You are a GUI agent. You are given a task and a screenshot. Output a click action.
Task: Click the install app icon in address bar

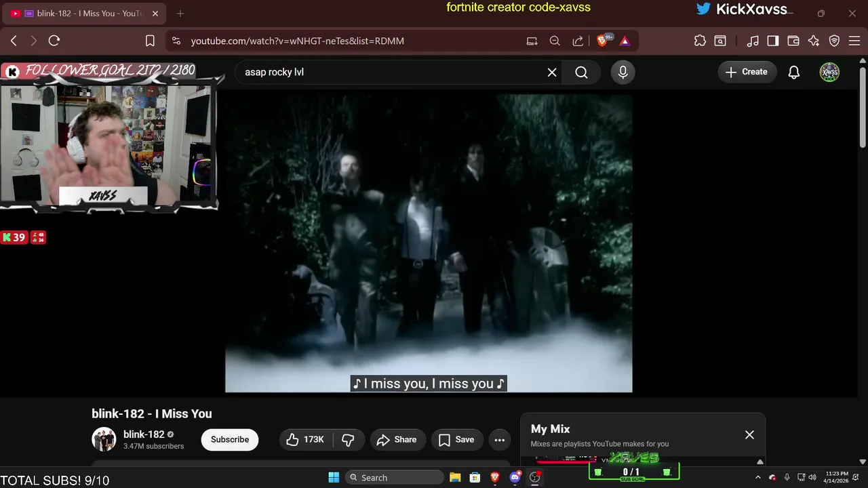pyautogui.click(x=532, y=41)
